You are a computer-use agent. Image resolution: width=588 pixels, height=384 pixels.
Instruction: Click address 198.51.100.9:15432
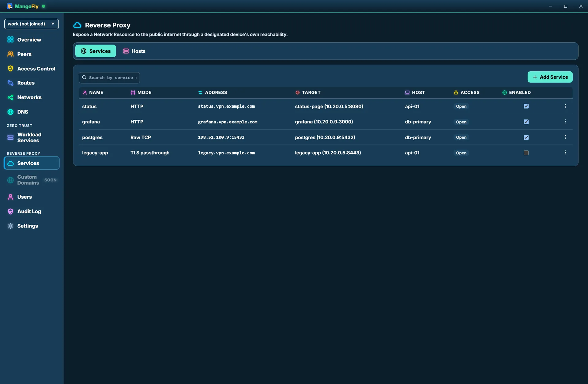(x=221, y=137)
